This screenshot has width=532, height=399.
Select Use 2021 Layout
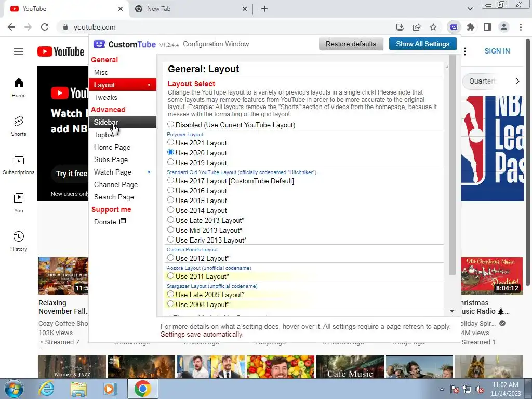170,142
